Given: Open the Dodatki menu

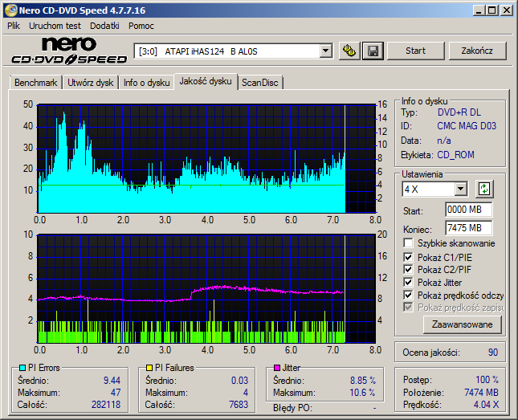Looking at the screenshot, I should (104, 26).
